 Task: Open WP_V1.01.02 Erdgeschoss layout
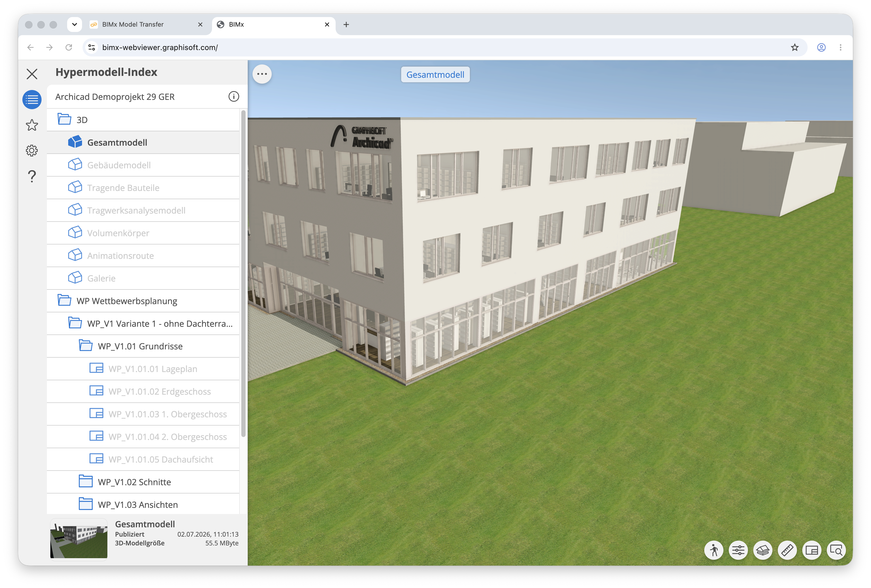[x=143, y=391]
